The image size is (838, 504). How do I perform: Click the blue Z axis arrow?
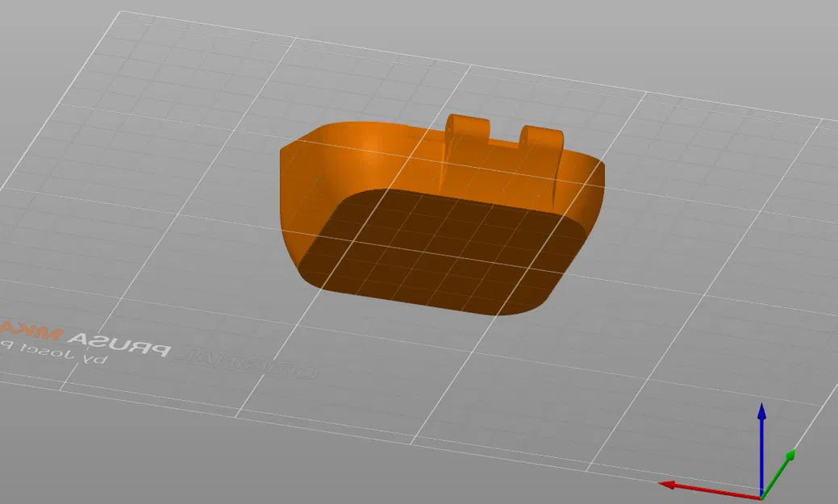761,450
